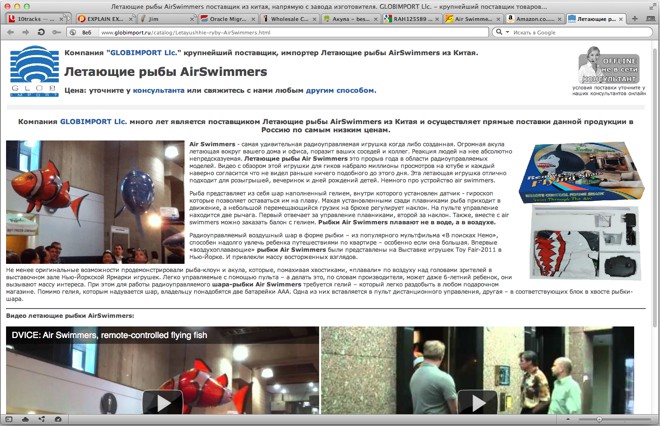The image size is (660, 426).
Task: Switch to the Air Swimme... tab
Action: [473, 19]
